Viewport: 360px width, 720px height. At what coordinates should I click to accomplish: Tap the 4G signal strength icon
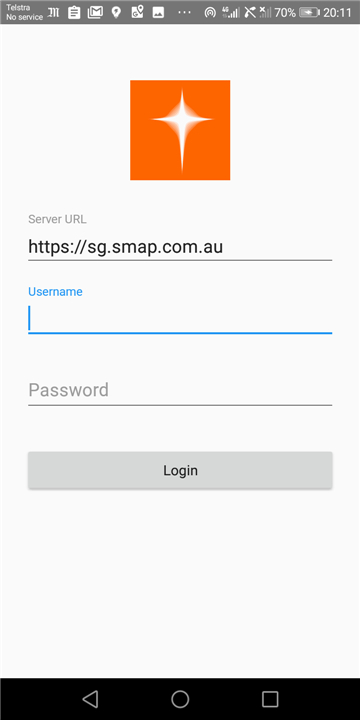(x=231, y=12)
